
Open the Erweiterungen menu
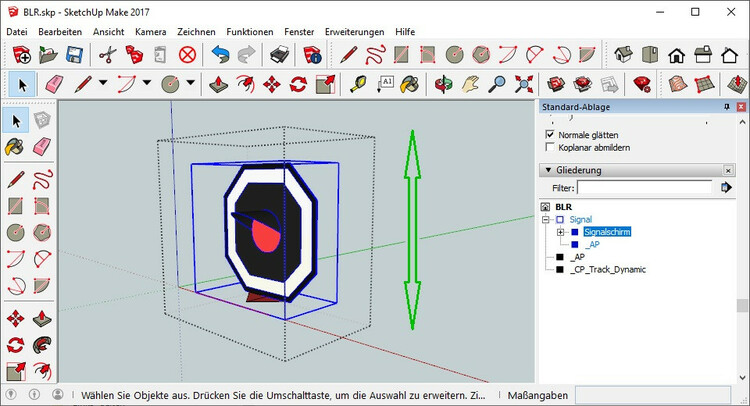tap(354, 32)
